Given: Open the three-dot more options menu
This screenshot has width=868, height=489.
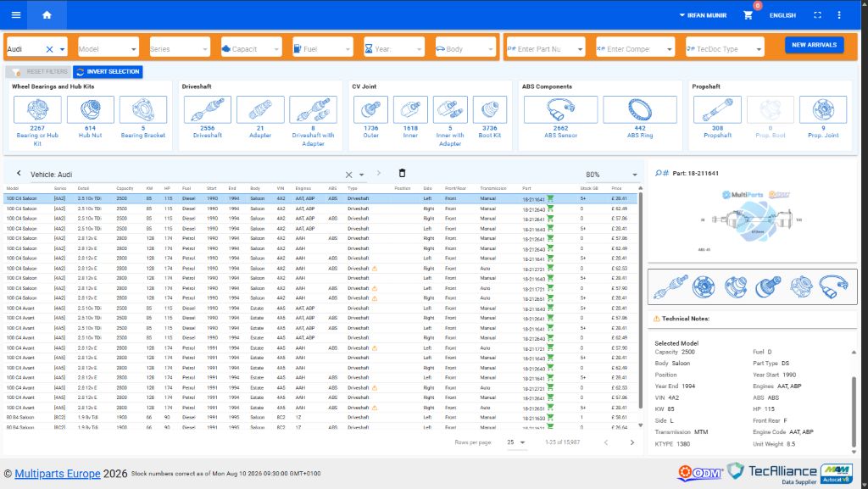Looking at the screenshot, I should click(839, 15).
